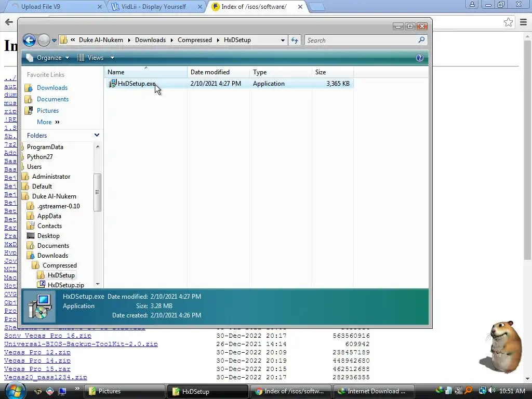Image resolution: width=532 pixels, height=399 pixels.
Task: Select AppData folder in the tree
Action: [49, 216]
